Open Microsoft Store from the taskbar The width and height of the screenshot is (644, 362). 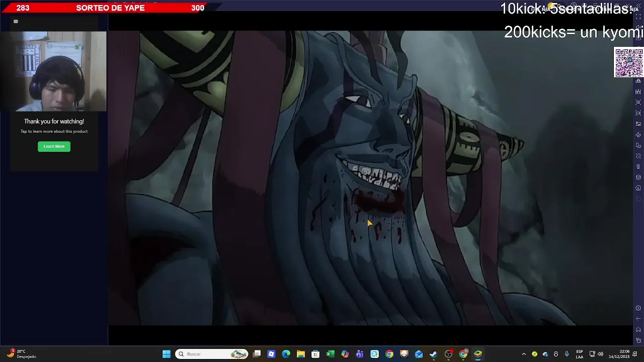point(315,354)
